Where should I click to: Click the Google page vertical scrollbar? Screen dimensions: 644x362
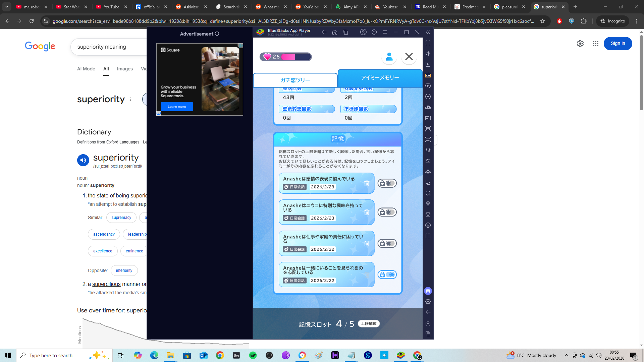[641, 72]
